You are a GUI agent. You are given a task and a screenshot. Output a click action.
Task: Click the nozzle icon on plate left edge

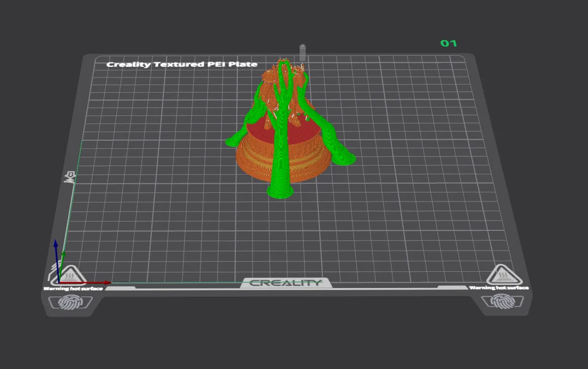pos(70,177)
